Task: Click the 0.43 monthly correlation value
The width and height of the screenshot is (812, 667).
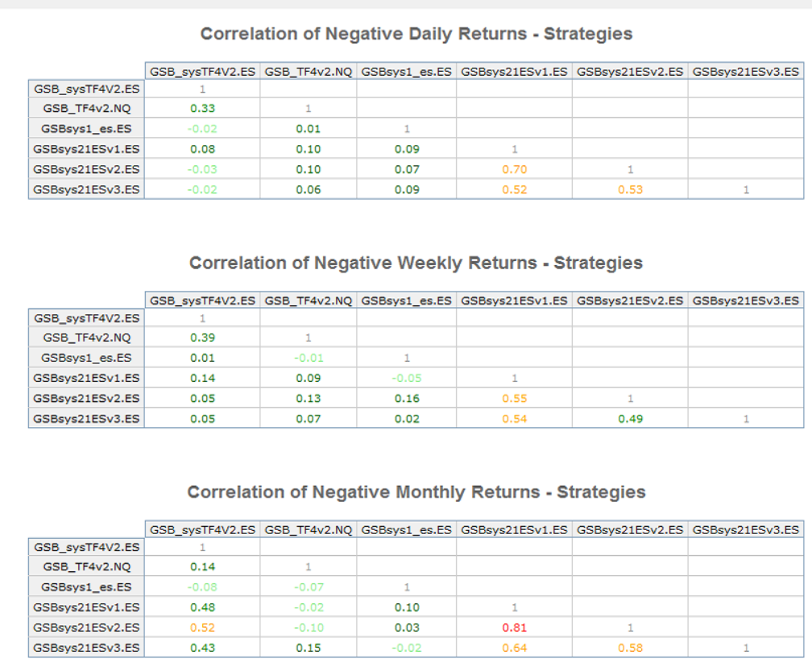Action: coord(202,648)
